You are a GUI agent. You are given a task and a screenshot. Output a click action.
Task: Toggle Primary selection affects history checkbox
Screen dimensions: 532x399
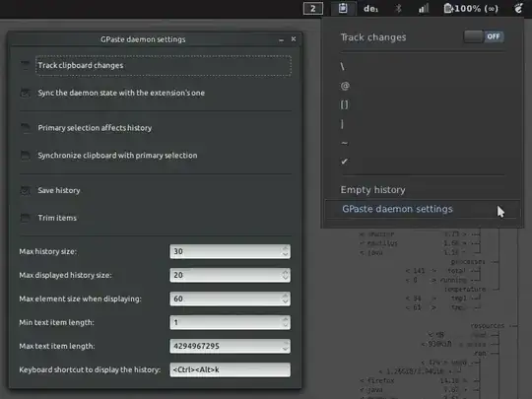pyautogui.click(x=25, y=128)
